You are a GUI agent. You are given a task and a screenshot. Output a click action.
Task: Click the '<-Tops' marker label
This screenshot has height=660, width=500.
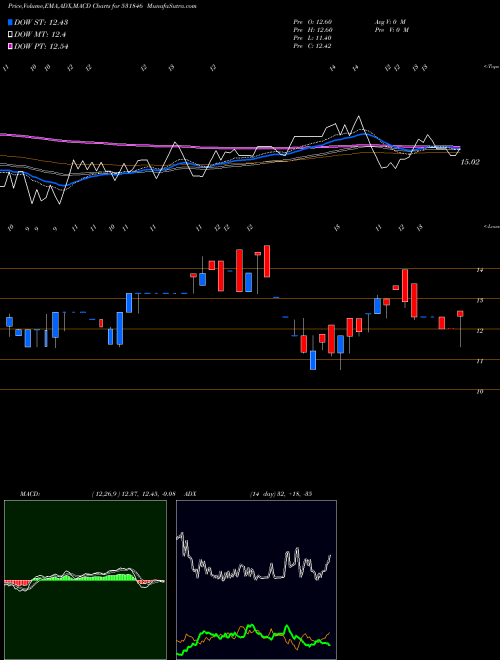click(492, 67)
